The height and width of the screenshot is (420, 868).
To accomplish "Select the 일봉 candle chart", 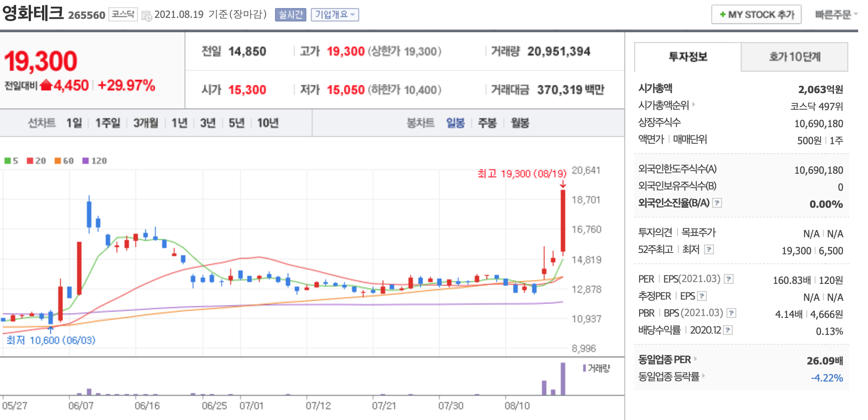I will click(455, 123).
